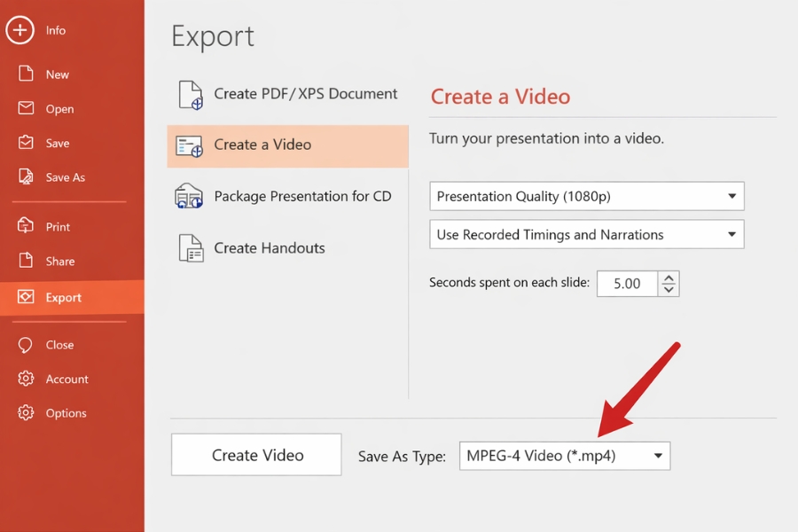Image resolution: width=798 pixels, height=532 pixels.
Task: Click the Create PDF/XPS Document icon
Action: point(189,94)
